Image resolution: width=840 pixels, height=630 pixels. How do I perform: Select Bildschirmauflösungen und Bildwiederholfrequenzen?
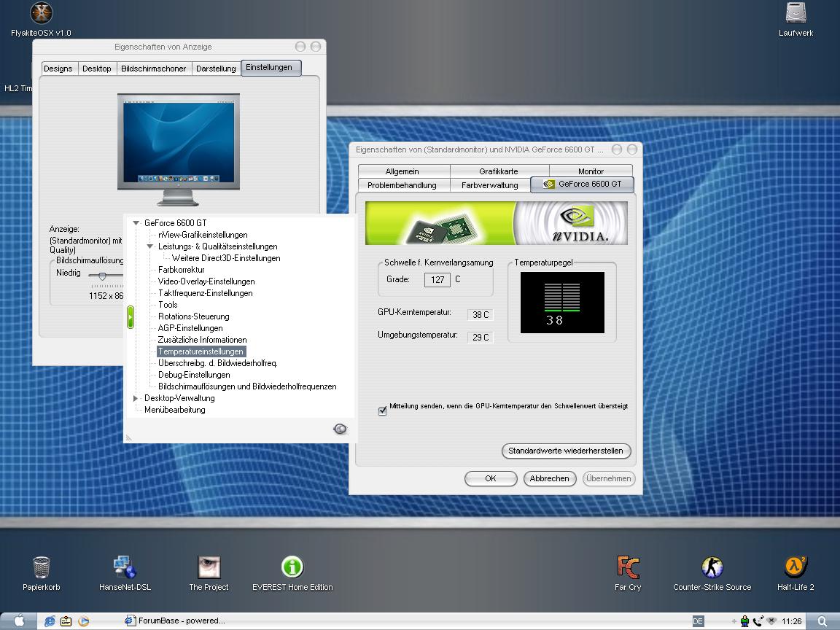click(247, 386)
